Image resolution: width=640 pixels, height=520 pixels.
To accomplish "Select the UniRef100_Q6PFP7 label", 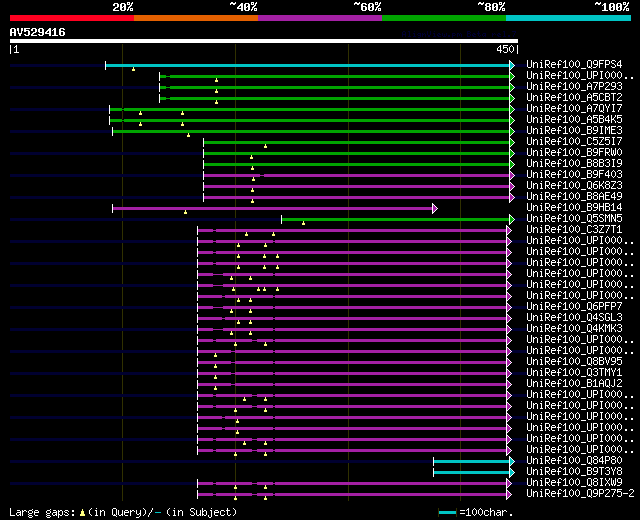I will (x=574, y=307).
